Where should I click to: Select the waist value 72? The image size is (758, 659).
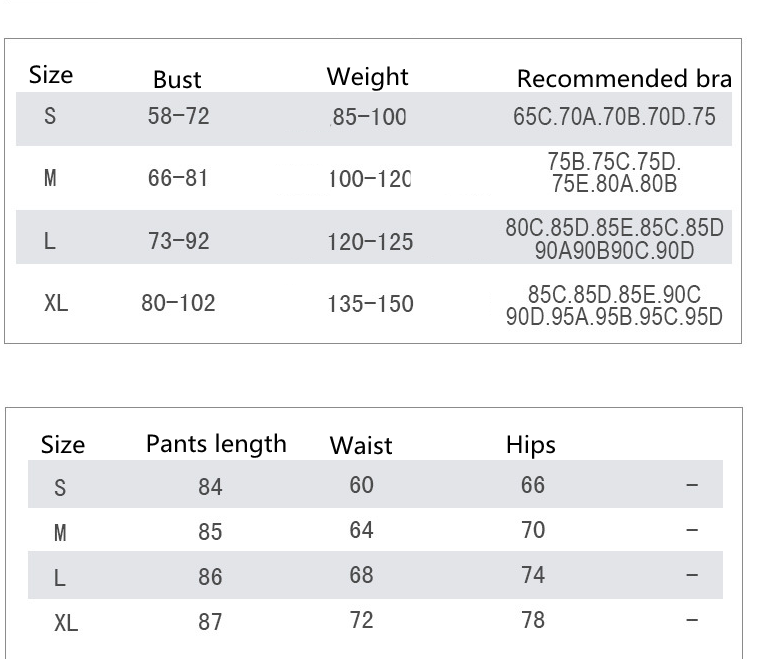[x=361, y=620]
